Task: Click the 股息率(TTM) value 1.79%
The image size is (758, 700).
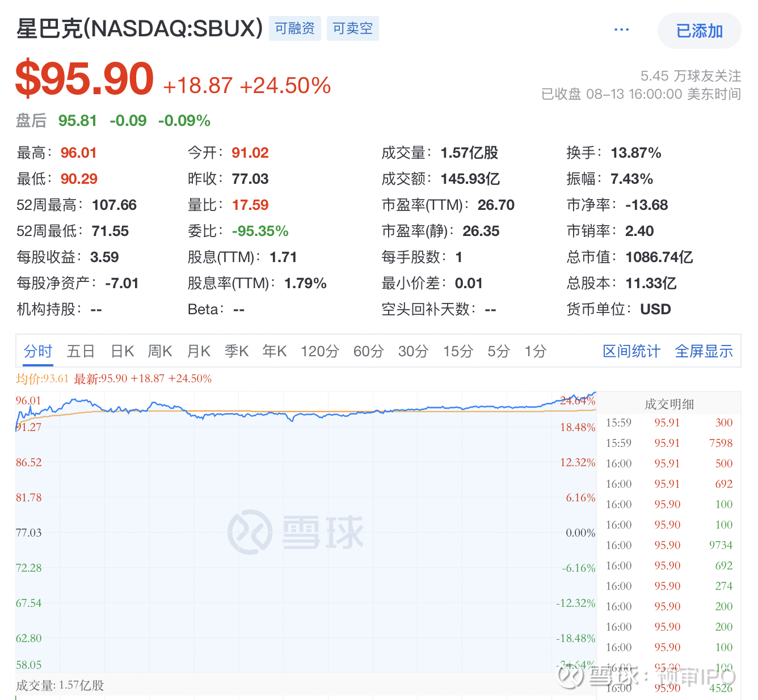Action: coord(305,284)
